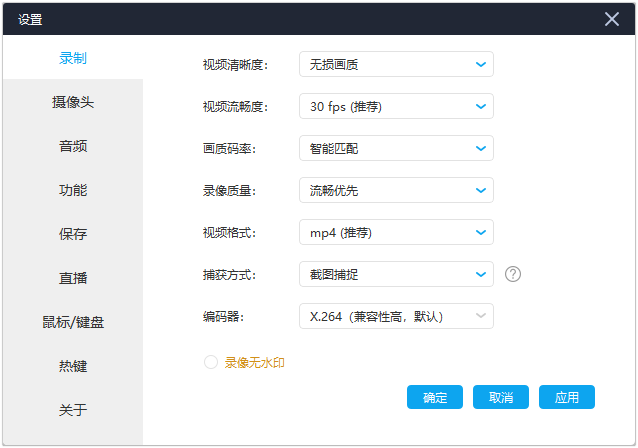Open the 音频 settings tab
Screen dimensions: 638x448
coord(73,146)
